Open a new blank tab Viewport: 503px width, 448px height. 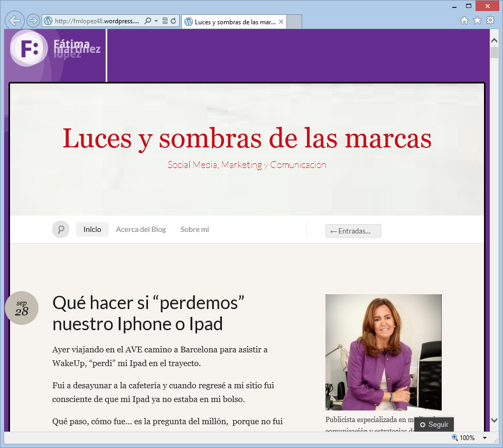(x=294, y=22)
